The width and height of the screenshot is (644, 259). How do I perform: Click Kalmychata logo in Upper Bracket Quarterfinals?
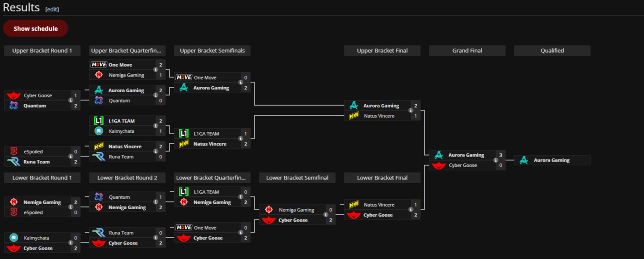point(99,131)
